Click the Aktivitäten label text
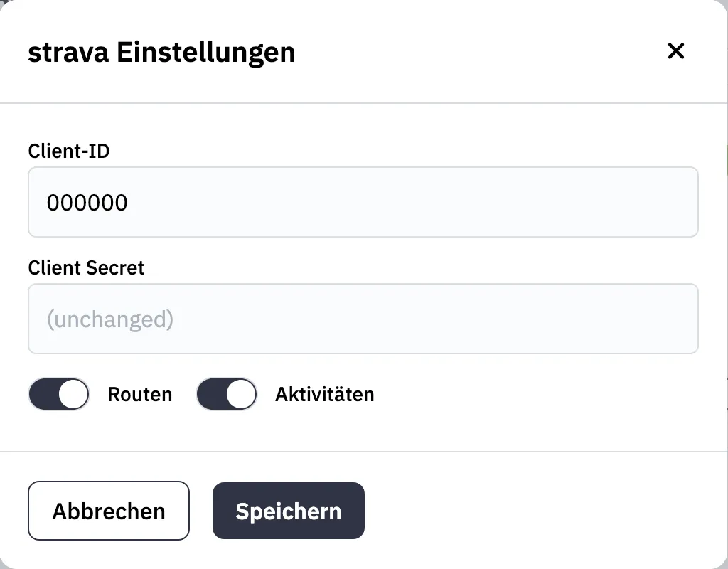This screenshot has height=569, width=728. click(x=324, y=393)
